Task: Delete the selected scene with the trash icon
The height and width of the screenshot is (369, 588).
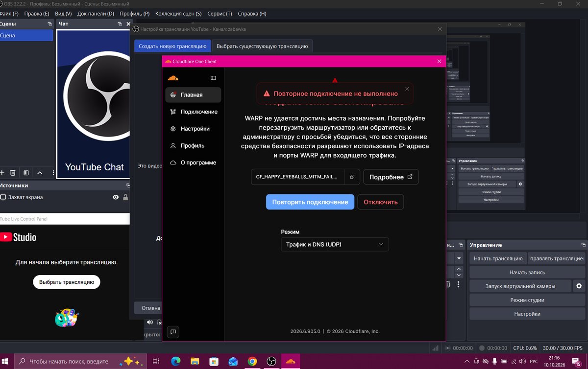Action: (13, 172)
